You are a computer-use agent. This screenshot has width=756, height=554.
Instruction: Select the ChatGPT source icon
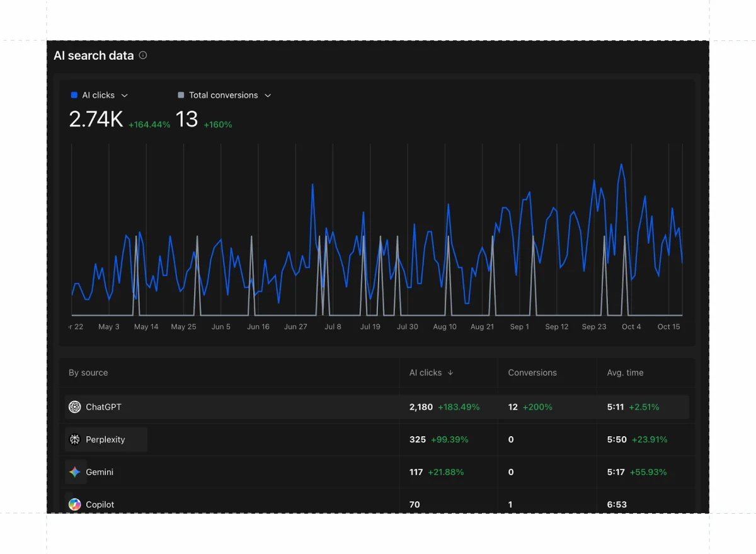click(x=74, y=407)
